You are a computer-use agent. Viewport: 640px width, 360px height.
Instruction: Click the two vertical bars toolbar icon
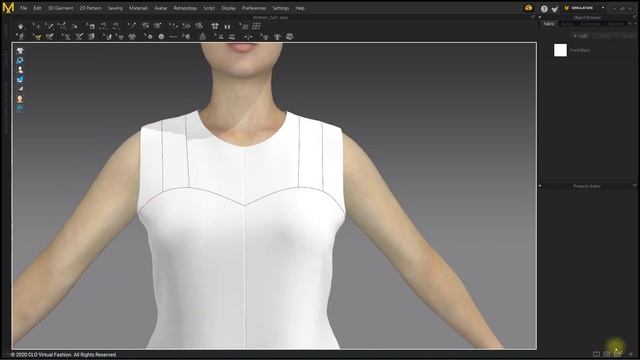(227, 27)
